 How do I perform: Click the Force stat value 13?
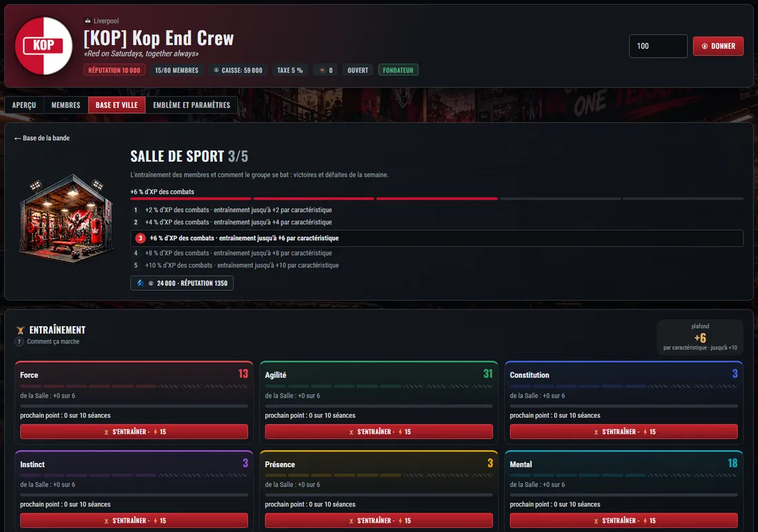point(243,374)
